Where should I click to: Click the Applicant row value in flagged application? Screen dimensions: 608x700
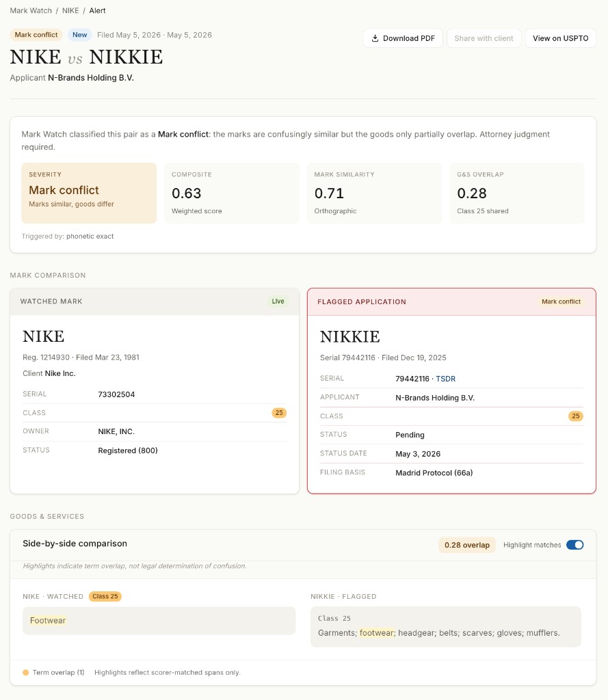435,398
